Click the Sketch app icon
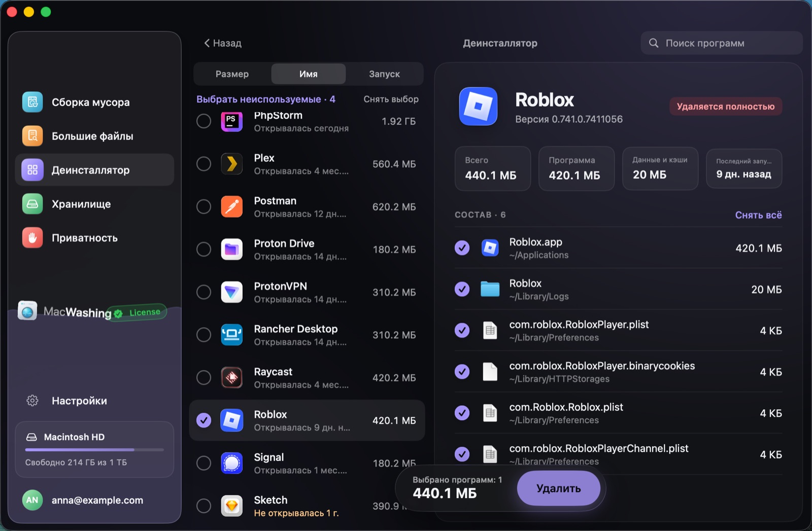Viewport: 812px width, 531px height. click(x=232, y=506)
